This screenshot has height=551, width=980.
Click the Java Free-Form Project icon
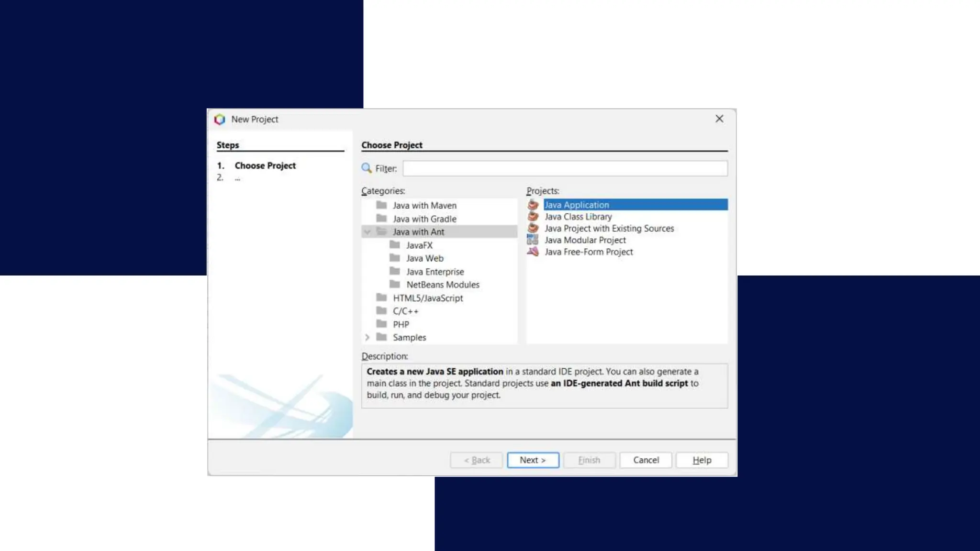pos(533,252)
